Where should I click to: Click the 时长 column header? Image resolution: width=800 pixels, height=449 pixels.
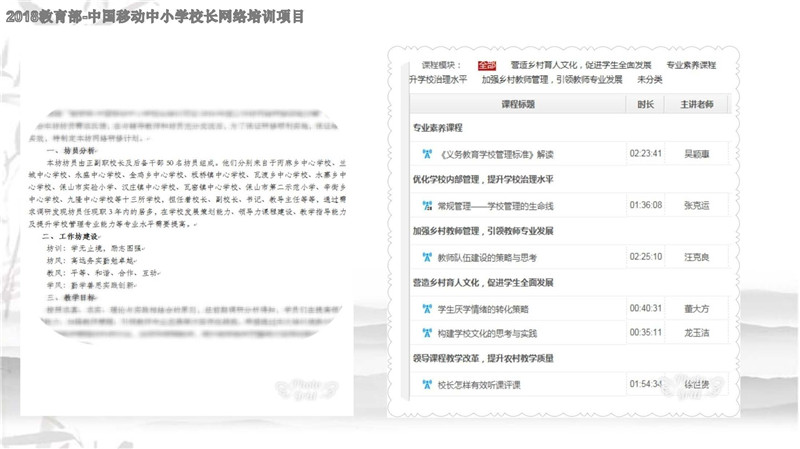[x=645, y=104]
